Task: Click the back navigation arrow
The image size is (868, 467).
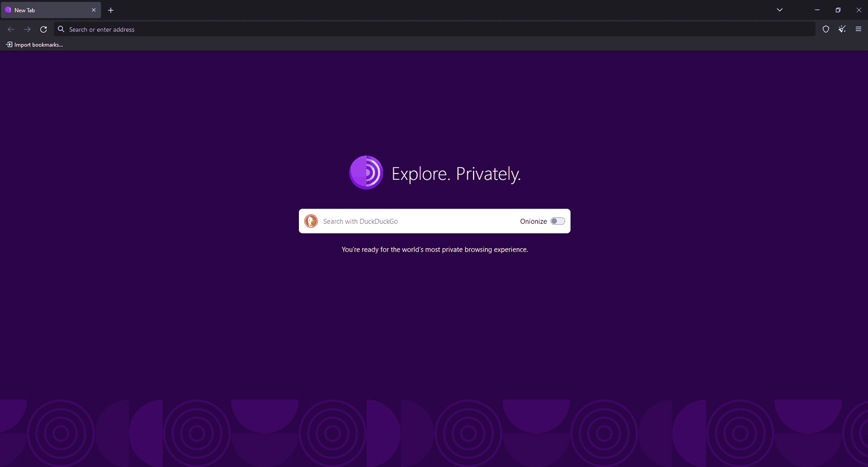Action: coord(11,29)
